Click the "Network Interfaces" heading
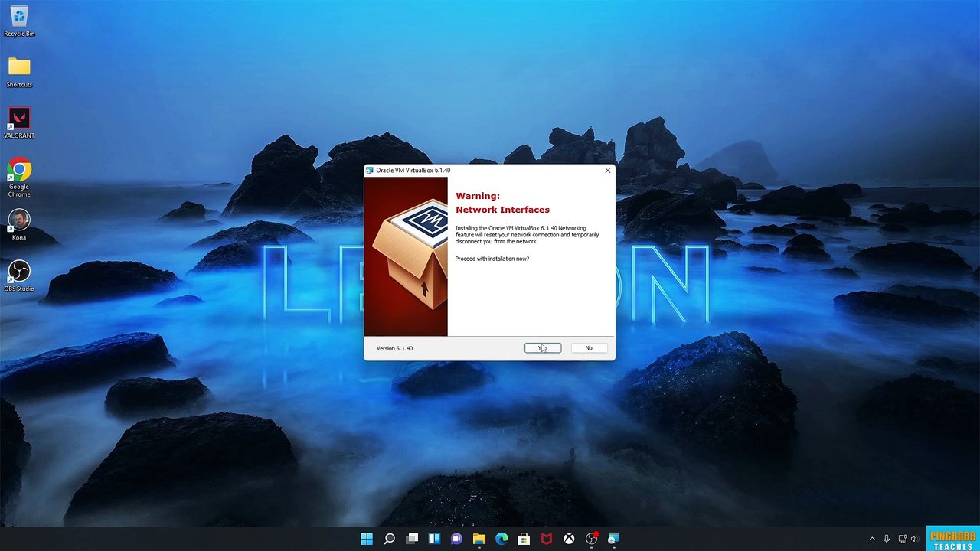The image size is (980, 551). coord(502,210)
